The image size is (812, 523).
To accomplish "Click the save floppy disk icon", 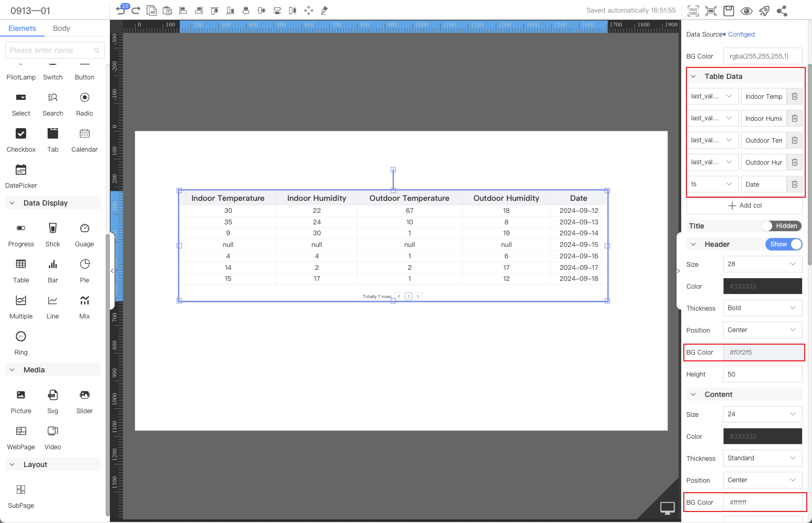I will 729,10.
